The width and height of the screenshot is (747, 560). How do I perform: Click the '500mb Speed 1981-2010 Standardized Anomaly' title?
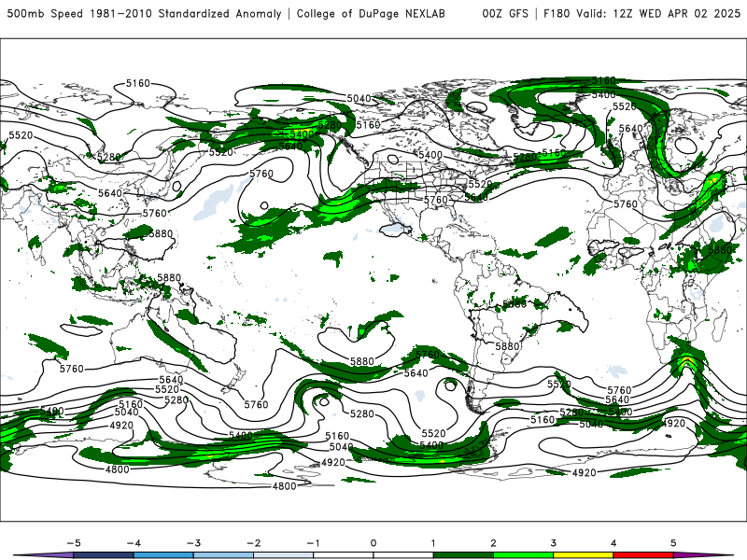[x=145, y=14]
